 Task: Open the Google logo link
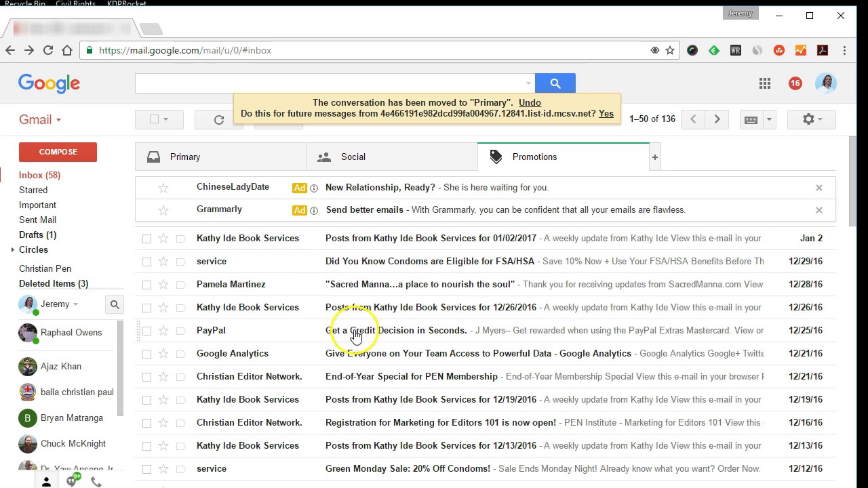tap(49, 83)
